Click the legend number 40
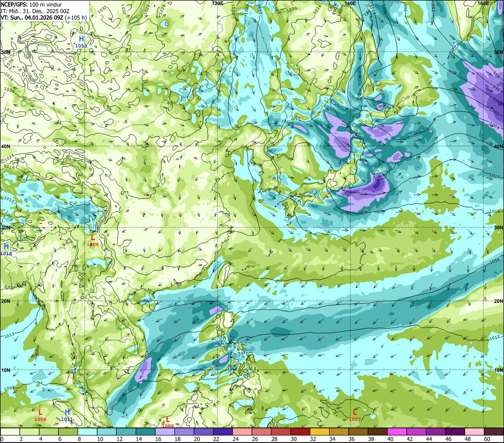Viewport: 504px width, 443px height. [391, 439]
